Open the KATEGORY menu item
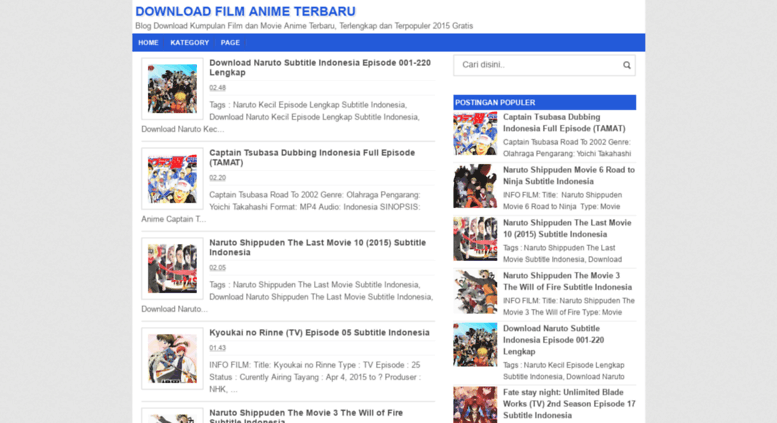Image resolution: width=777 pixels, height=423 pixels. coord(190,43)
